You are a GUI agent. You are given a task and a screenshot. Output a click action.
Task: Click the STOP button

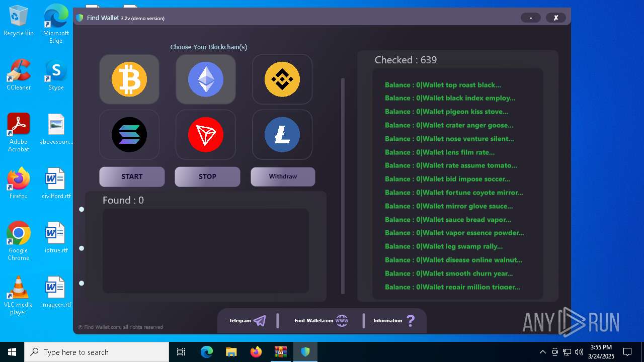207,176
